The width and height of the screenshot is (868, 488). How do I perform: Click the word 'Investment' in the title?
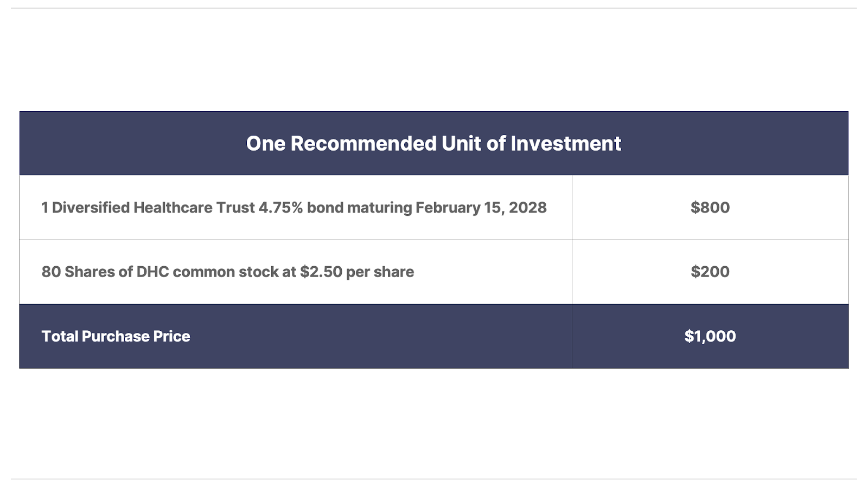[566, 144]
